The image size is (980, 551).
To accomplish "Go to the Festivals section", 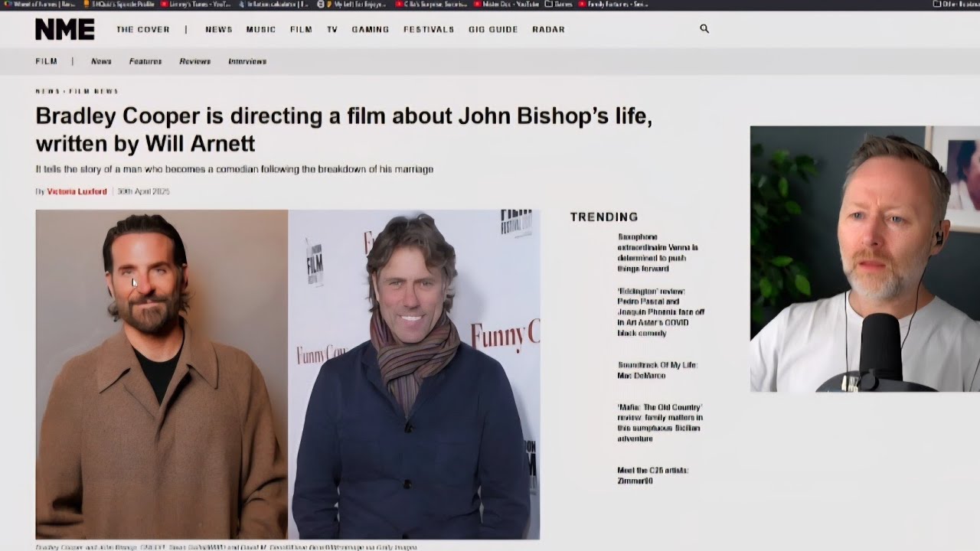I will click(429, 29).
